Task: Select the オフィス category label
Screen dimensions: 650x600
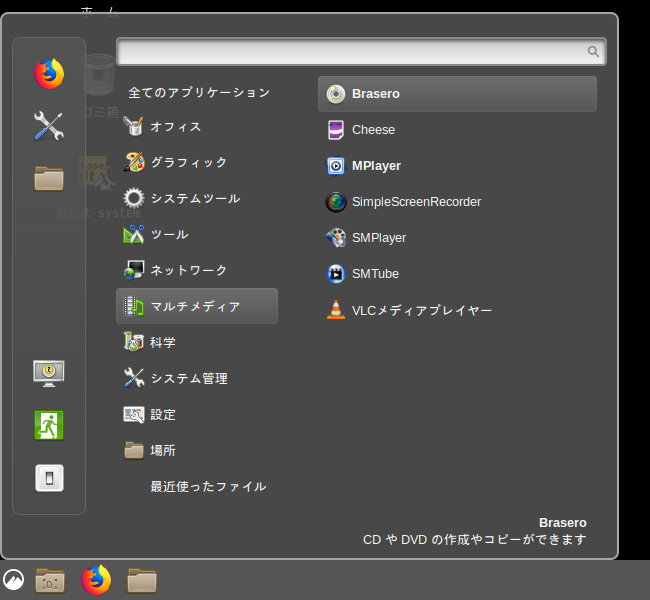Action: click(176, 126)
